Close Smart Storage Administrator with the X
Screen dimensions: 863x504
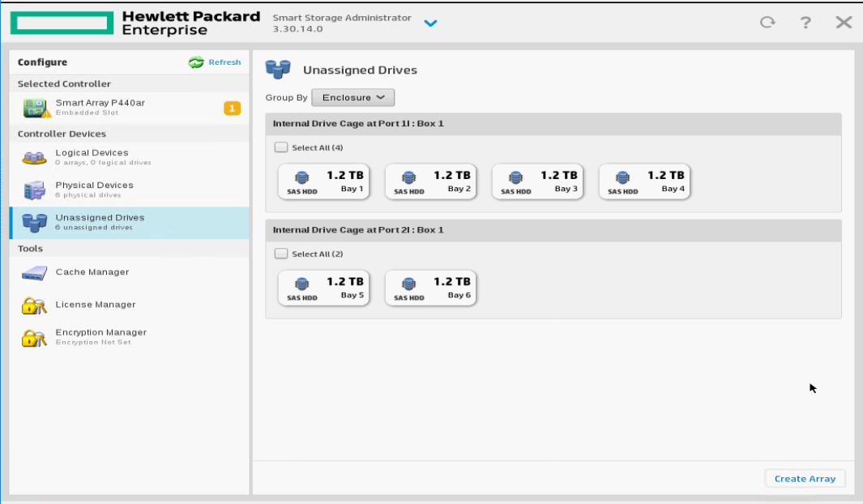[844, 22]
